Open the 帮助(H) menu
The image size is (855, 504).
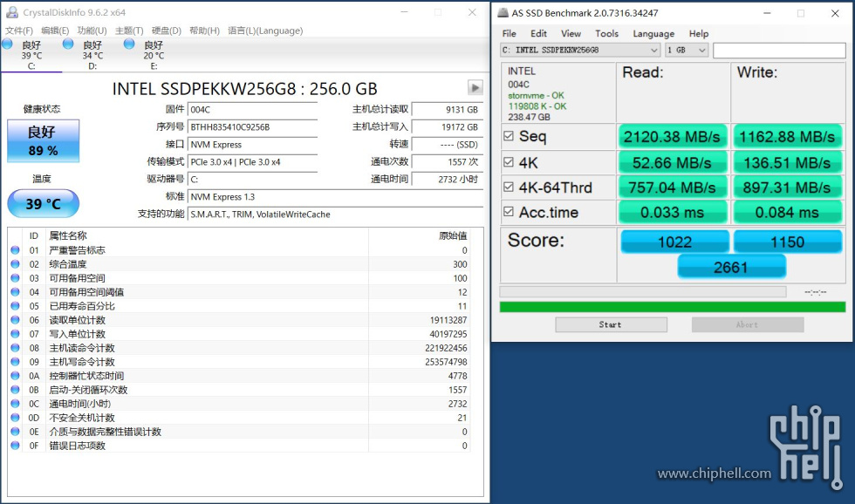[x=204, y=31]
